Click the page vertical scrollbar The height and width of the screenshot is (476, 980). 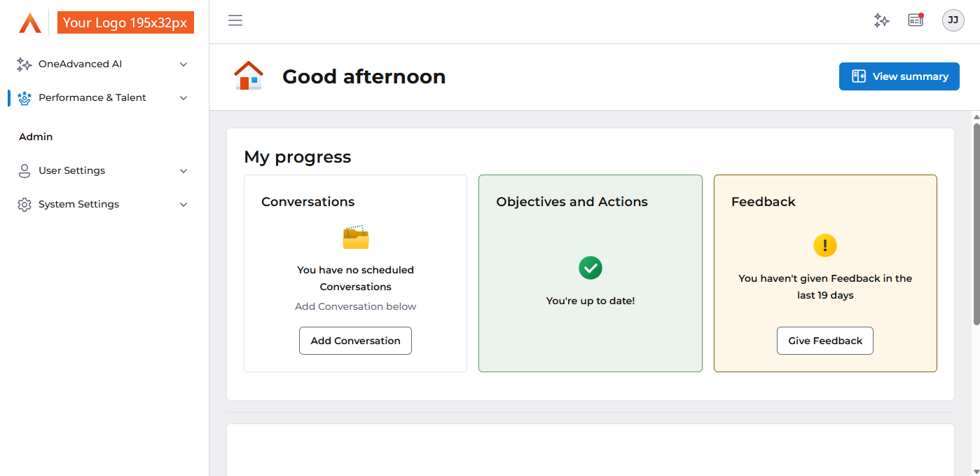[x=976, y=224]
